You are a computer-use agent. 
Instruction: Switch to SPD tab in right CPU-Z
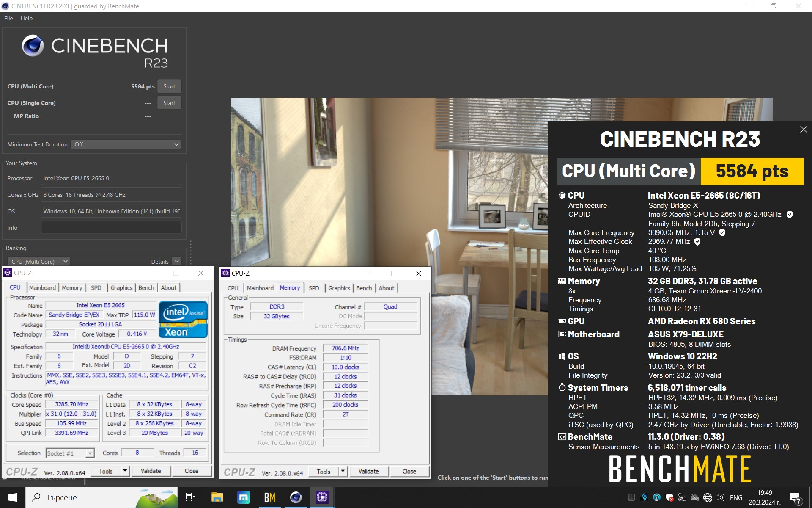click(314, 288)
